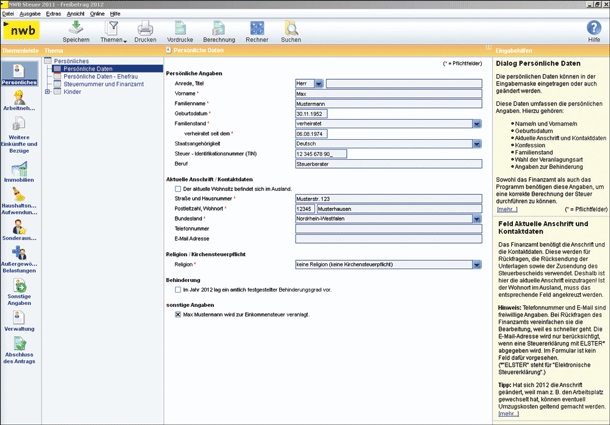Open Hilfe via the question mark icon

point(594,28)
